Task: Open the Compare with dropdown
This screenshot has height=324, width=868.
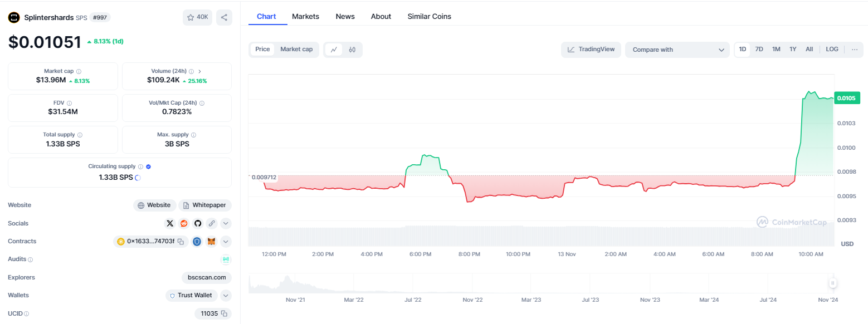Action: click(677, 50)
